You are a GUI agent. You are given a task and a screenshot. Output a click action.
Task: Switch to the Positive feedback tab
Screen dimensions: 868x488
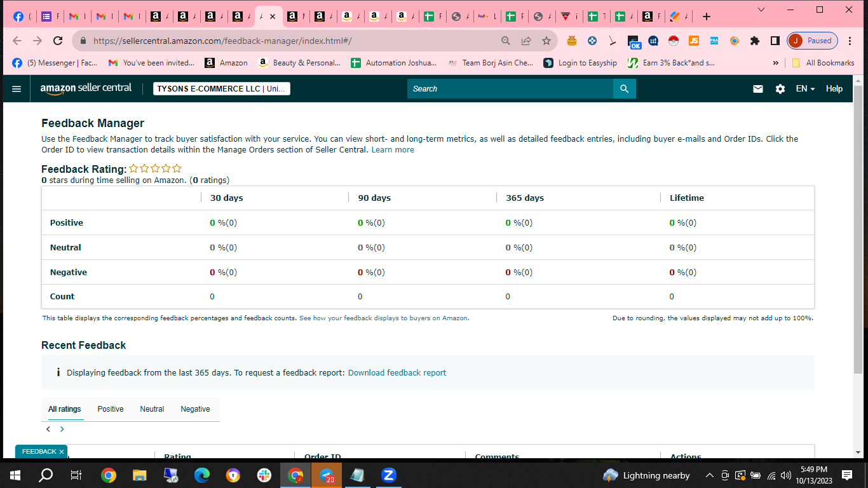(111, 409)
